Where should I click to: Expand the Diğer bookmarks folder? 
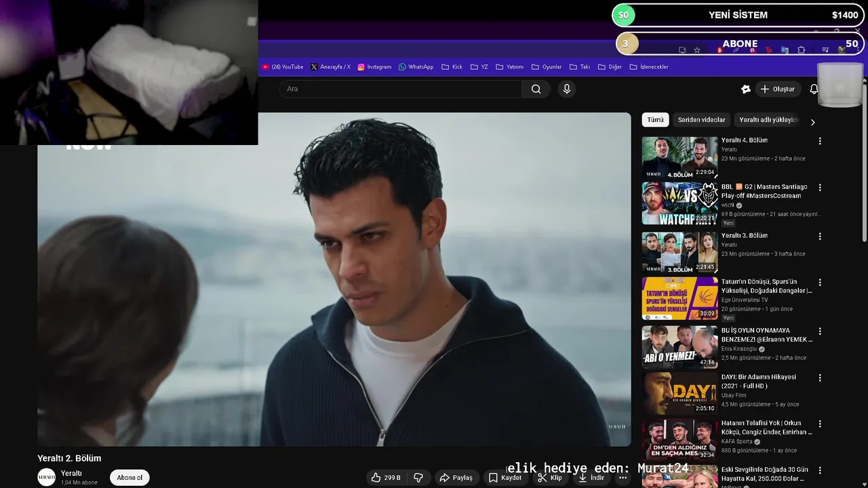tap(610, 67)
